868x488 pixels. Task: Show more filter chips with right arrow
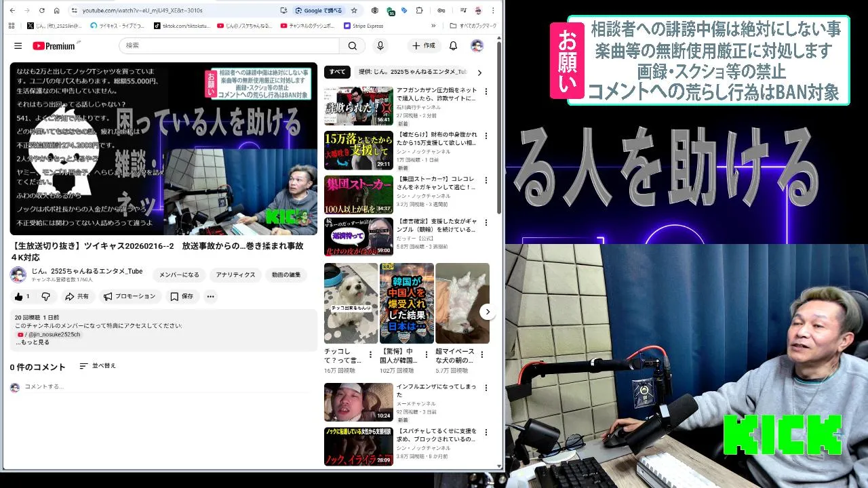479,73
